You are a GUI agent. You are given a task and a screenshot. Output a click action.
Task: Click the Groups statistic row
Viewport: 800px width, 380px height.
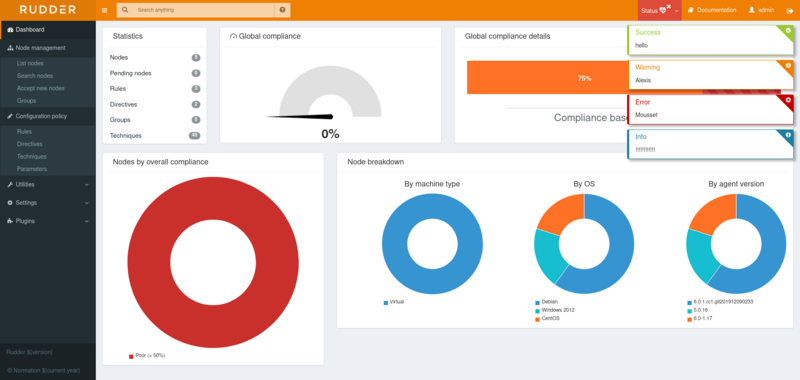155,120
